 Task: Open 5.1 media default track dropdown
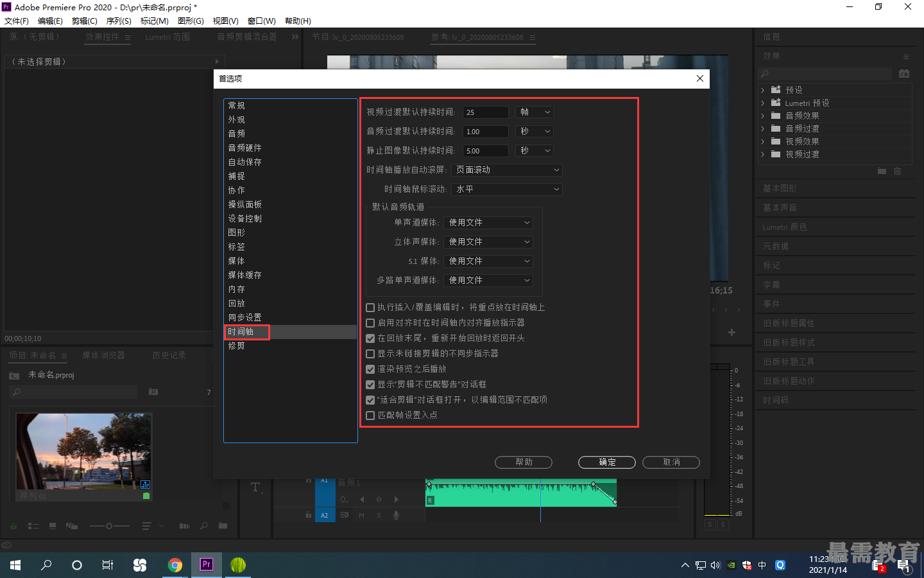tap(488, 261)
